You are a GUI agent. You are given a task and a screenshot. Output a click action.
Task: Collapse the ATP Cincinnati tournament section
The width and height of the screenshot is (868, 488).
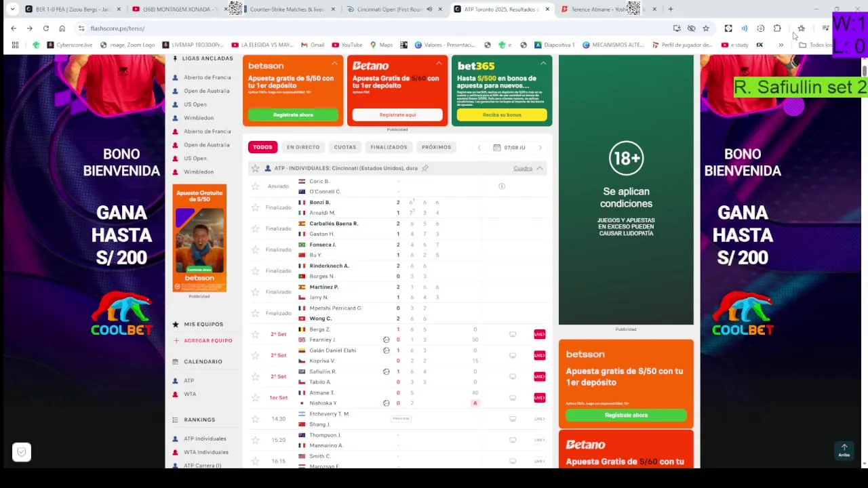(x=540, y=168)
